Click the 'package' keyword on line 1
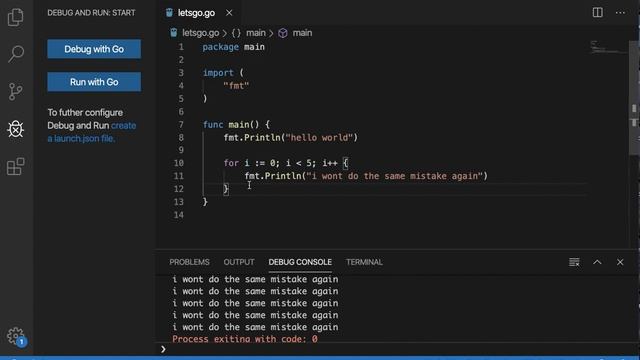This screenshot has width=640, height=360. pyautogui.click(x=220, y=47)
